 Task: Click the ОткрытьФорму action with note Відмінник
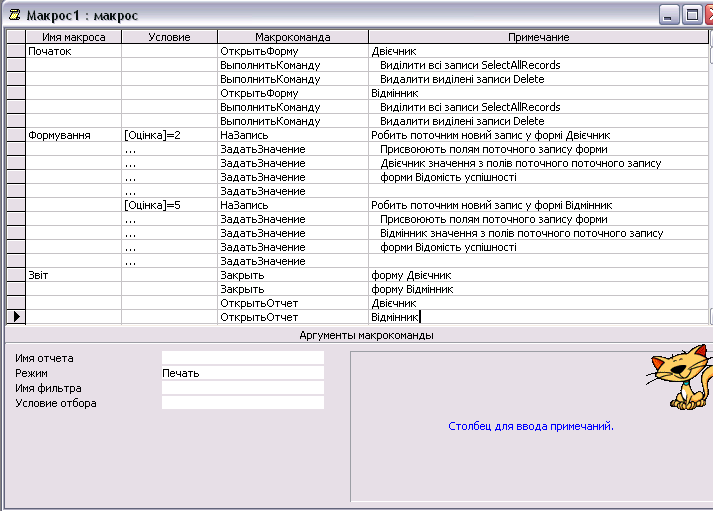pyautogui.click(x=293, y=93)
